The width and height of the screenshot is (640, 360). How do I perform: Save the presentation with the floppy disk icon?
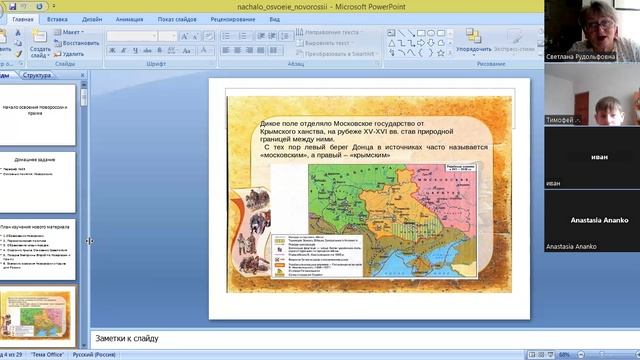(13, 6)
